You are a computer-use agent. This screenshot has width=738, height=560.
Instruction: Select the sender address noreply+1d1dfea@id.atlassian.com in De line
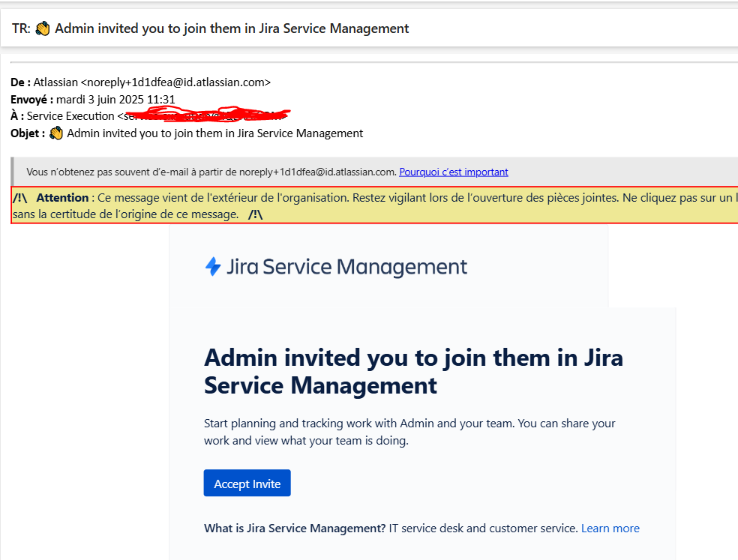point(176,82)
